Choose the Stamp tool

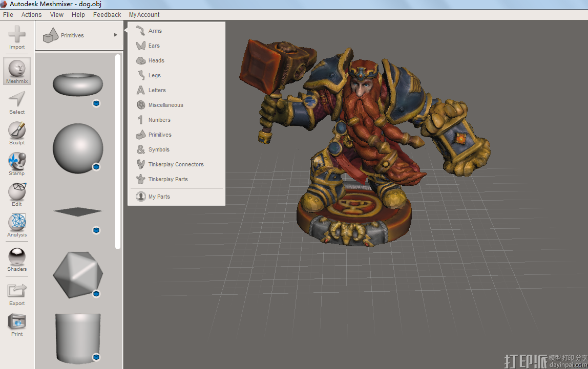(x=17, y=164)
